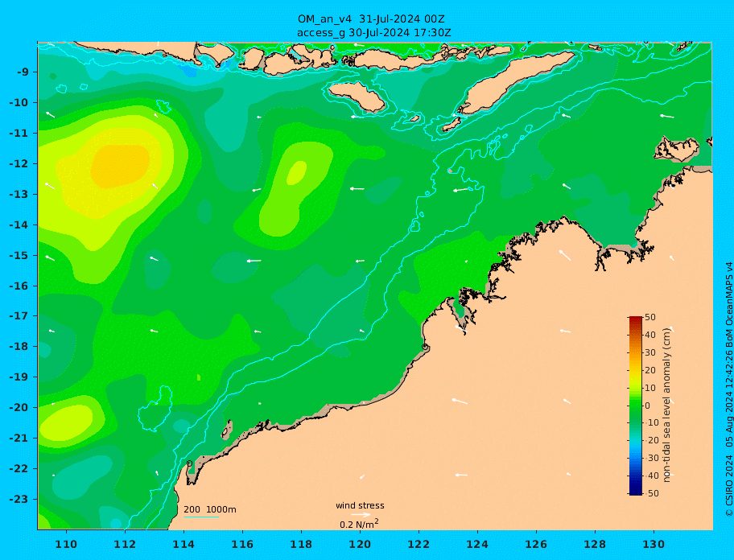This screenshot has width=734, height=560.
Task: Click the latitude label -13
Action: click(x=19, y=194)
